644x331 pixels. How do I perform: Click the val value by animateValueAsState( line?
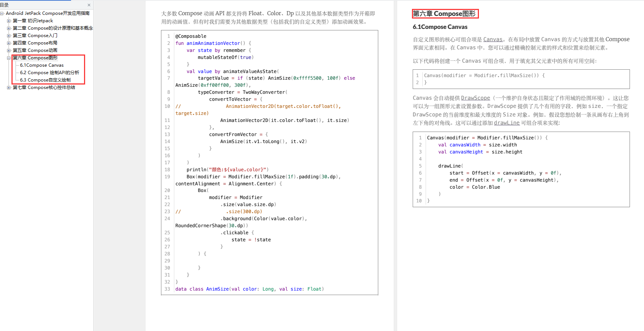233,72
